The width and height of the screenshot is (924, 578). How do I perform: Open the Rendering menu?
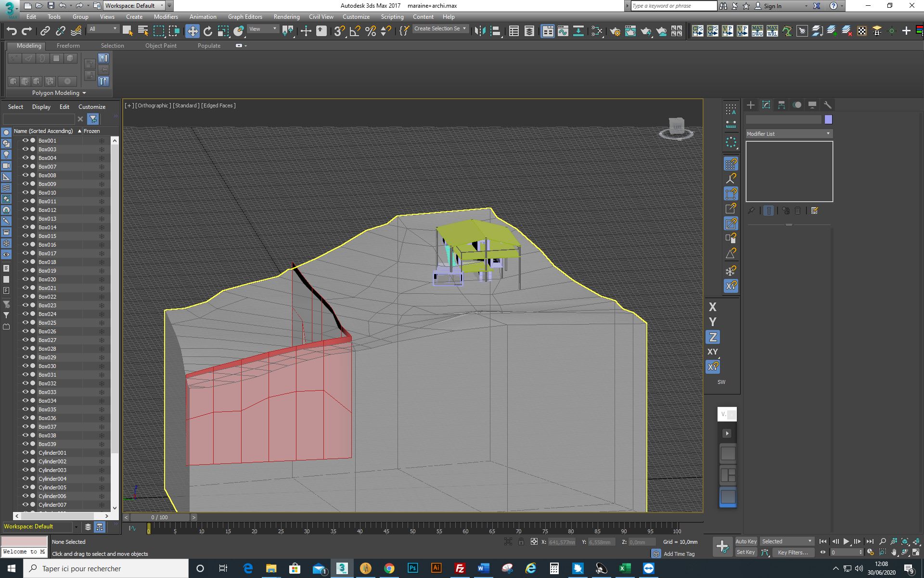tap(286, 16)
